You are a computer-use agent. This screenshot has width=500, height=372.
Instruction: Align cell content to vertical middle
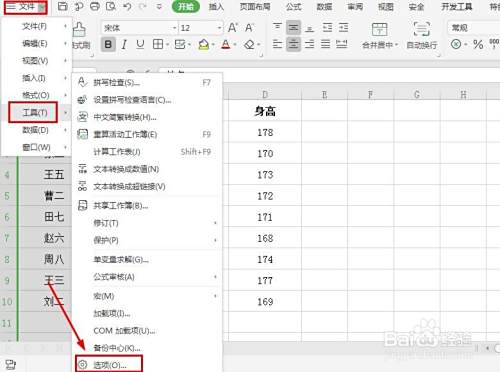pos(293,28)
